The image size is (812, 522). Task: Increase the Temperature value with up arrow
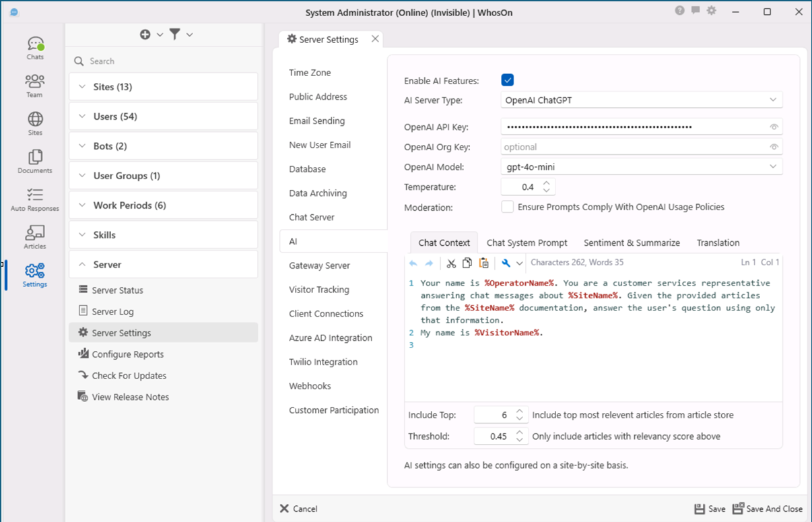tap(547, 183)
